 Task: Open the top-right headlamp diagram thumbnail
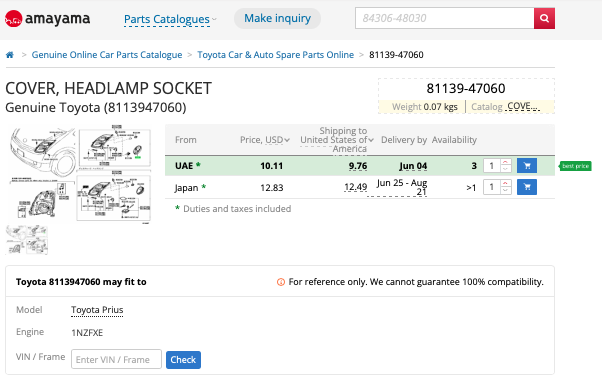[114, 147]
